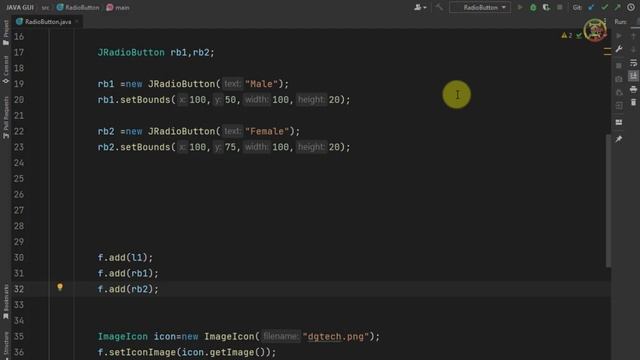Click the y value 50 on line 20

coord(230,100)
